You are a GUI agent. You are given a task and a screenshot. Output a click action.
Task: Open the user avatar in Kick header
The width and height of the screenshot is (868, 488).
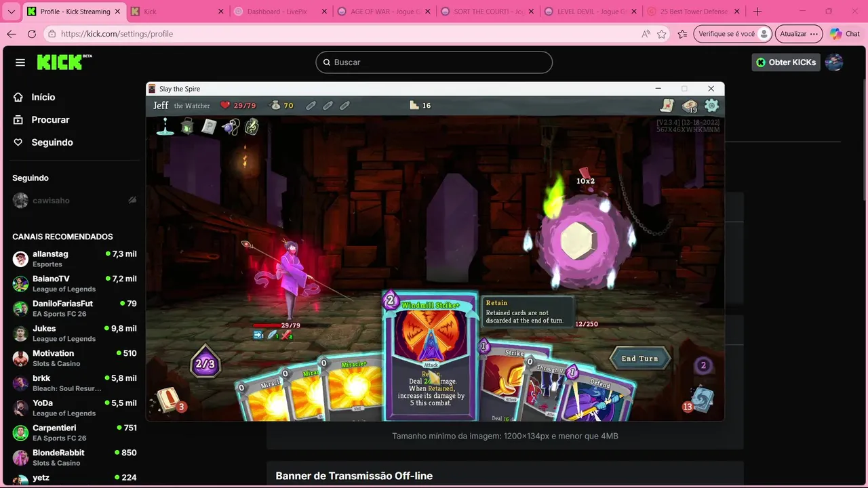click(834, 62)
